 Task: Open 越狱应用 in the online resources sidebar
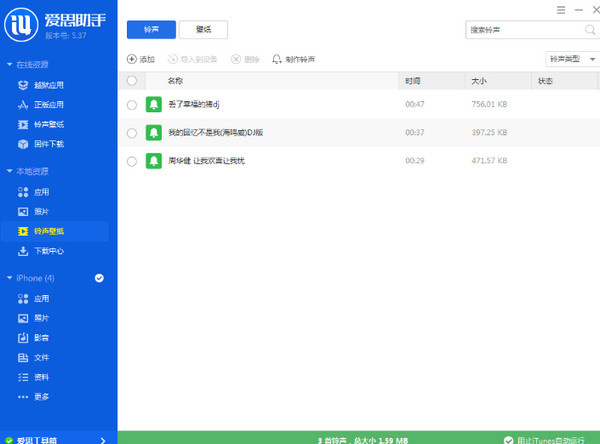(48, 84)
